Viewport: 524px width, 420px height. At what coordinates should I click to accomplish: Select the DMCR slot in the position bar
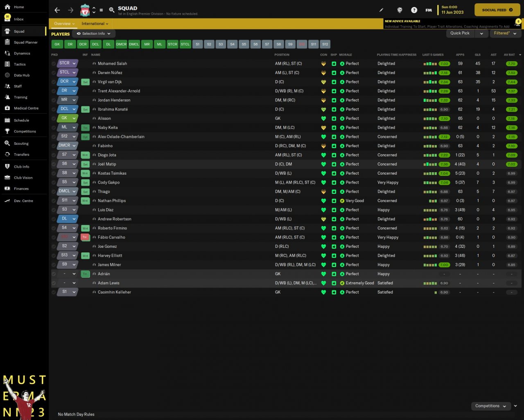pyautogui.click(x=121, y=44)
